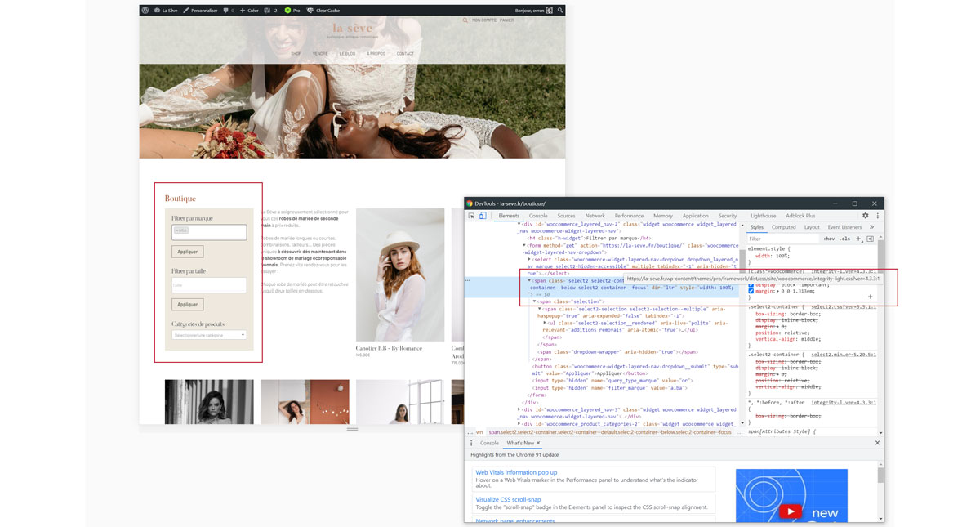Navigate to SHOP menu item
This screenshot has width=980, height=527.
(x=296, y=54)
